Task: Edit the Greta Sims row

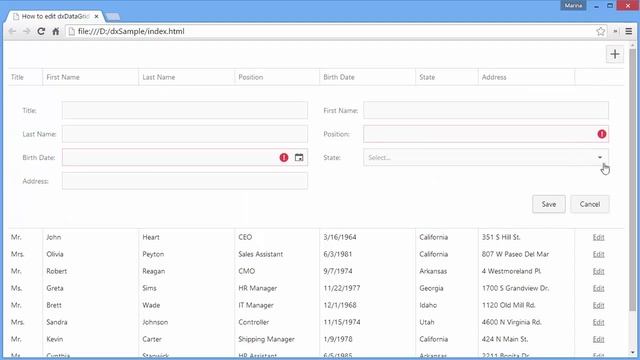Action: (598, 288)
